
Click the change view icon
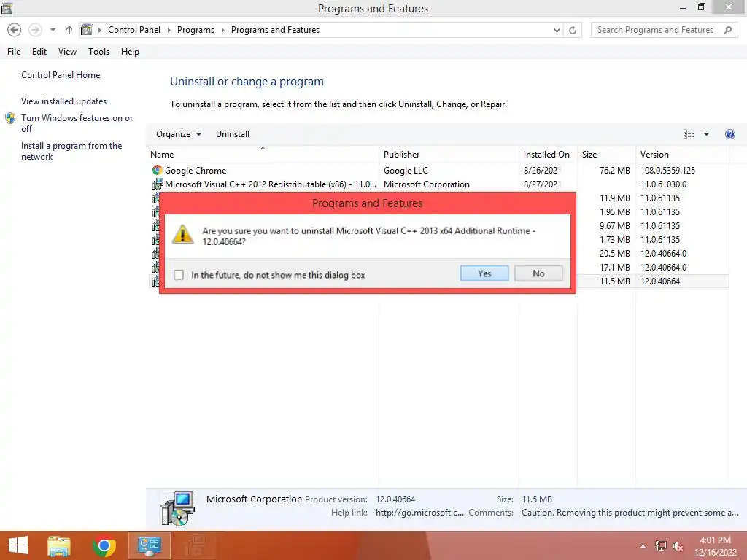(689, 134)
